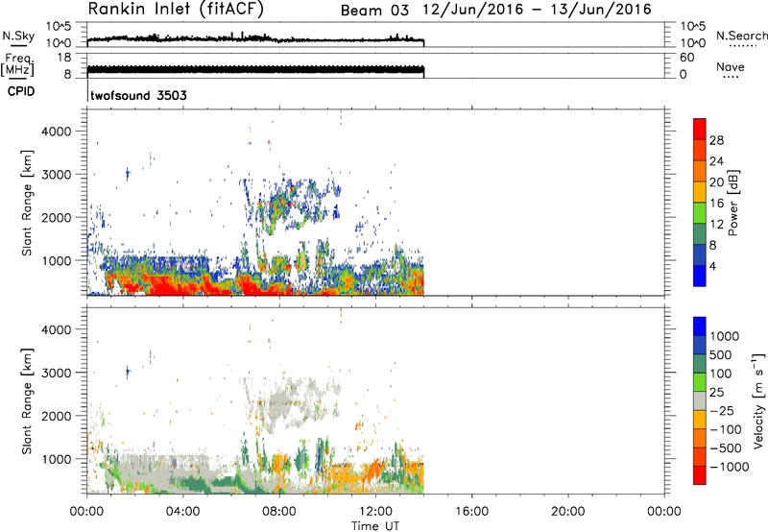The width and height of the screenshot is (768, 532).
Task: Click the '28' power colorbar value
Action: coord(716,140)
